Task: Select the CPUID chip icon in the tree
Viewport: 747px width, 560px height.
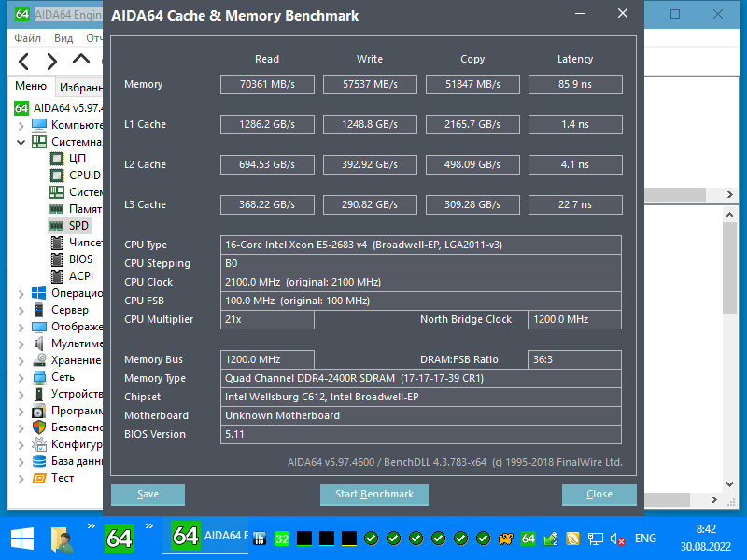Action: click(57, 175)
